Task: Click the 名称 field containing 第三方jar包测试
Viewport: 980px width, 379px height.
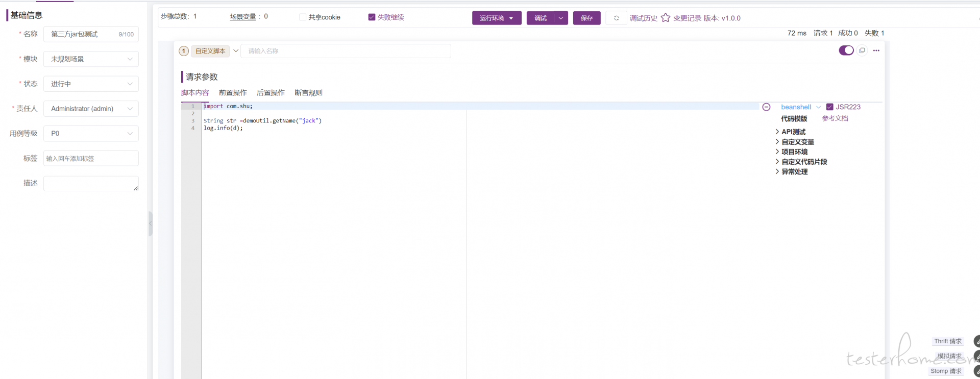Action: (91, 34)
